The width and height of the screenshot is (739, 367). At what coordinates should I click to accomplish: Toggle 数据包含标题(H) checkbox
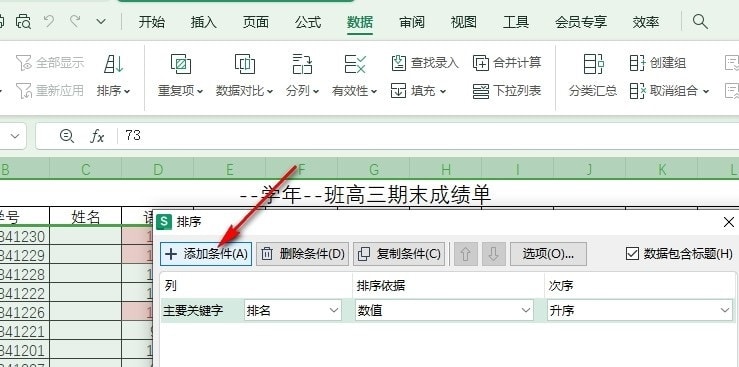pos(632,254)
